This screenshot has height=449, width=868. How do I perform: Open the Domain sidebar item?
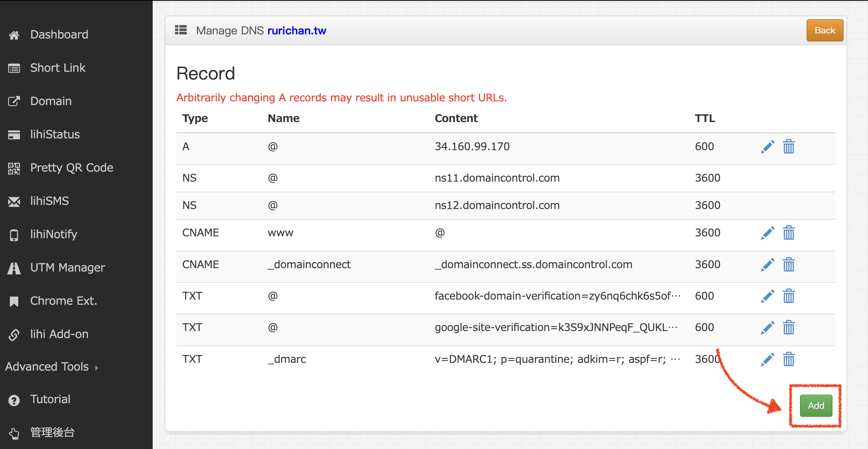(x=51, y=101)
